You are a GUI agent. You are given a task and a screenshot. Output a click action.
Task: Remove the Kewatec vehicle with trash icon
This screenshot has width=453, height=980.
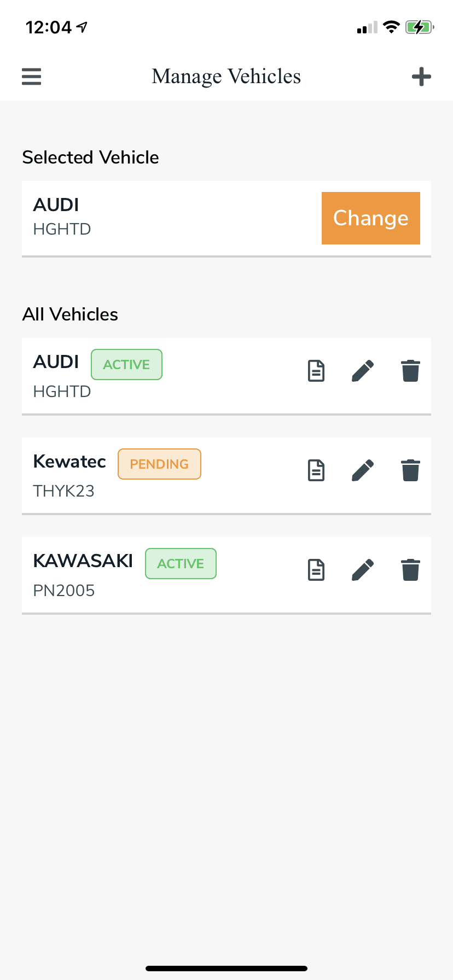click(410, 470)
